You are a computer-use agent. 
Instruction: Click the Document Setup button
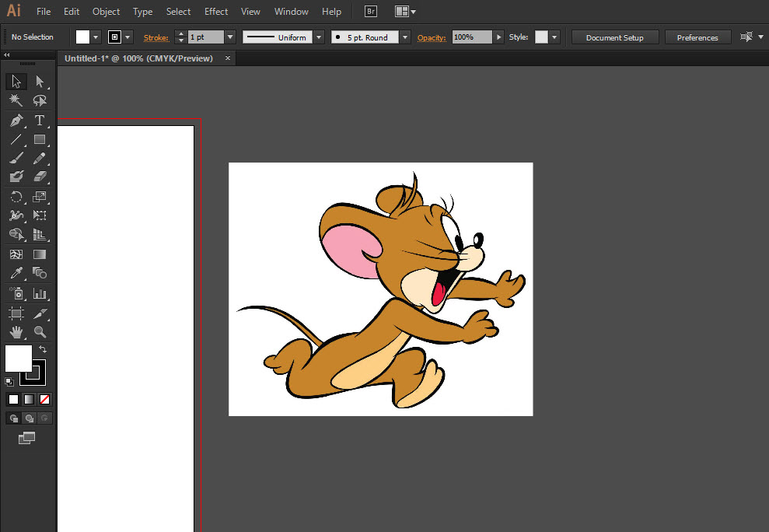click(x=615, y=37)
